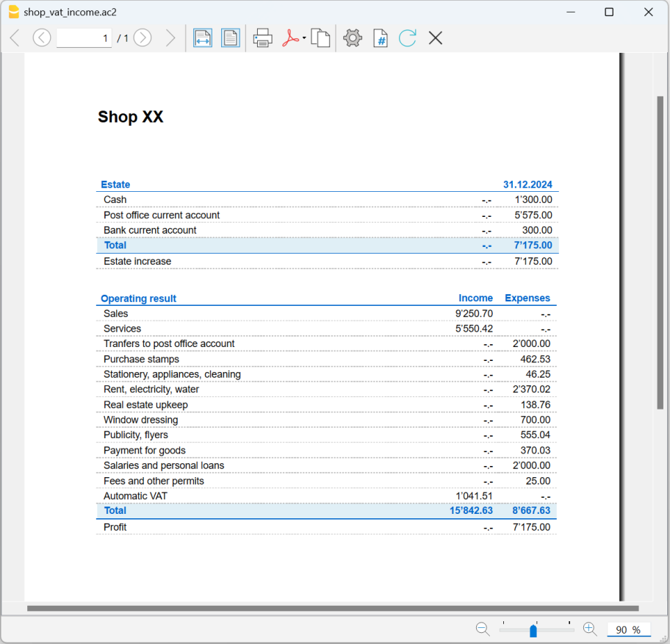Image resolution: width=670 pixels, height=644 pixels.
Task: Select 'Real estate upkeep' row
Action: (145, 404)
